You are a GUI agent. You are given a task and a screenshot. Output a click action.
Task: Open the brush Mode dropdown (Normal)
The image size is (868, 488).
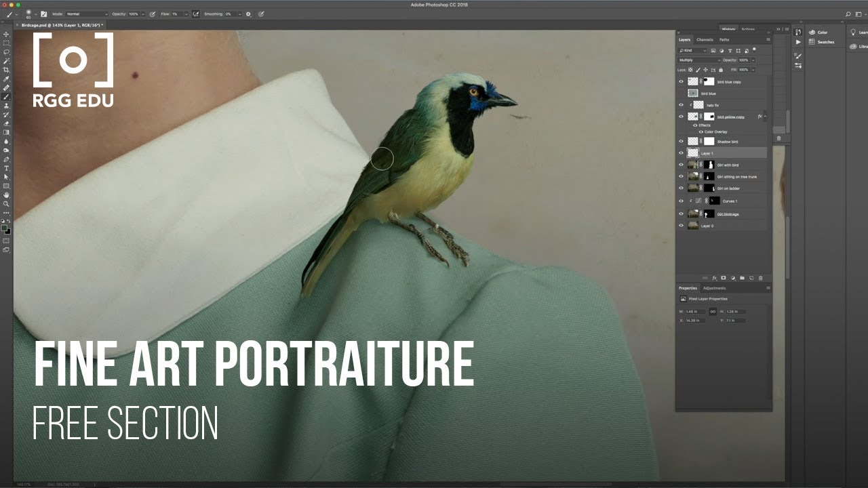(x=87, y=14)
